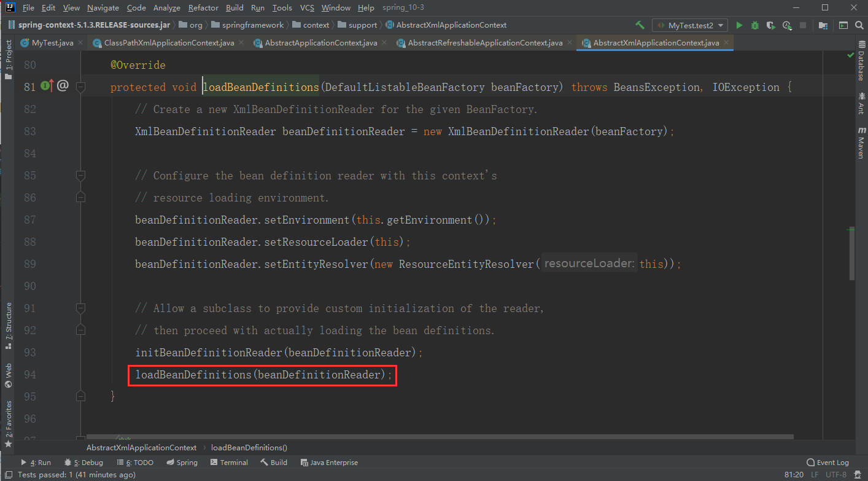Open the Project tool window sidebar
This screenshot has width=868, height=481.
point(9,60)
